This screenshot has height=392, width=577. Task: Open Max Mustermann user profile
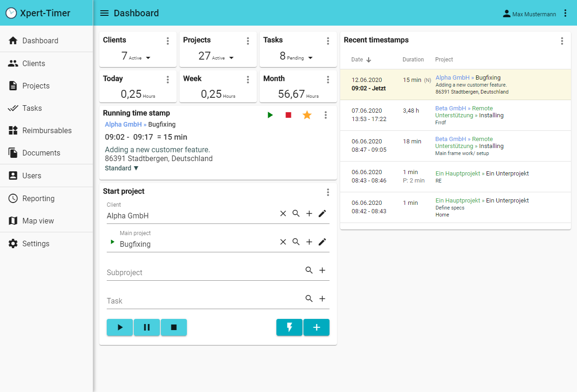click(529, 14)
